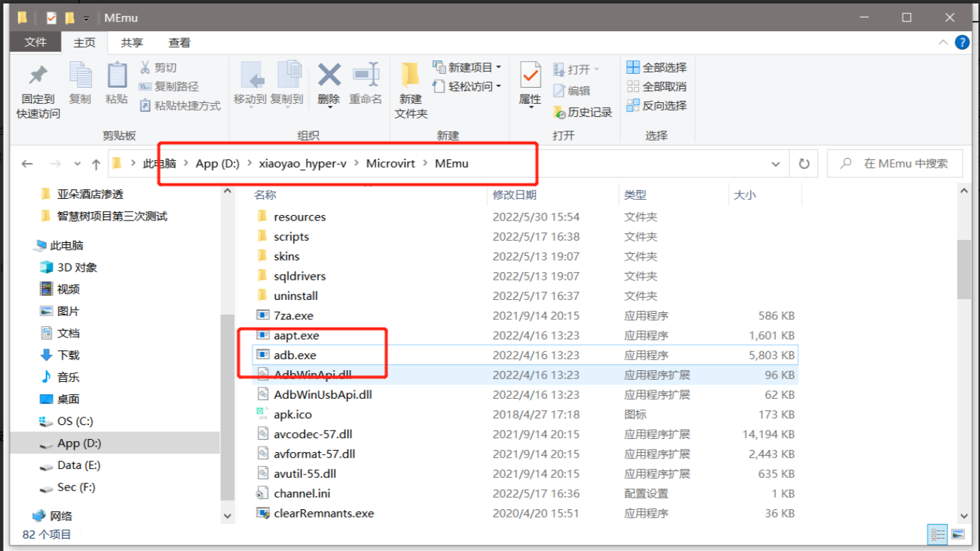Click Select none (全部取消)
Screen dimensions: 980x551
pyautogui.click(x=656, y=86)
